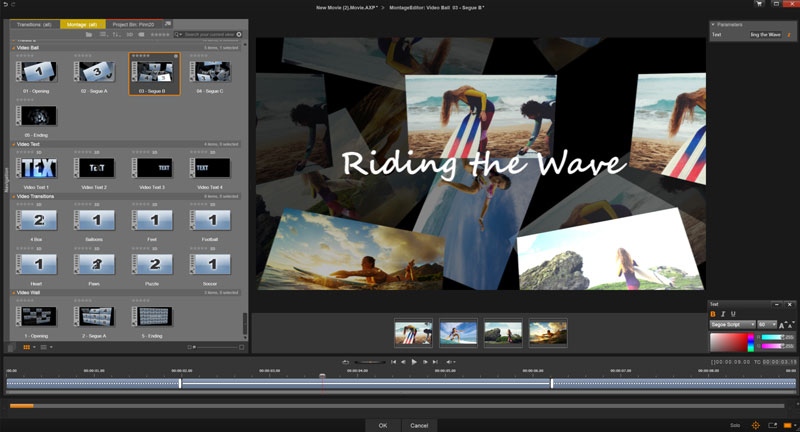Filter library by star rating
800x432 pixels.
[160, 35]
